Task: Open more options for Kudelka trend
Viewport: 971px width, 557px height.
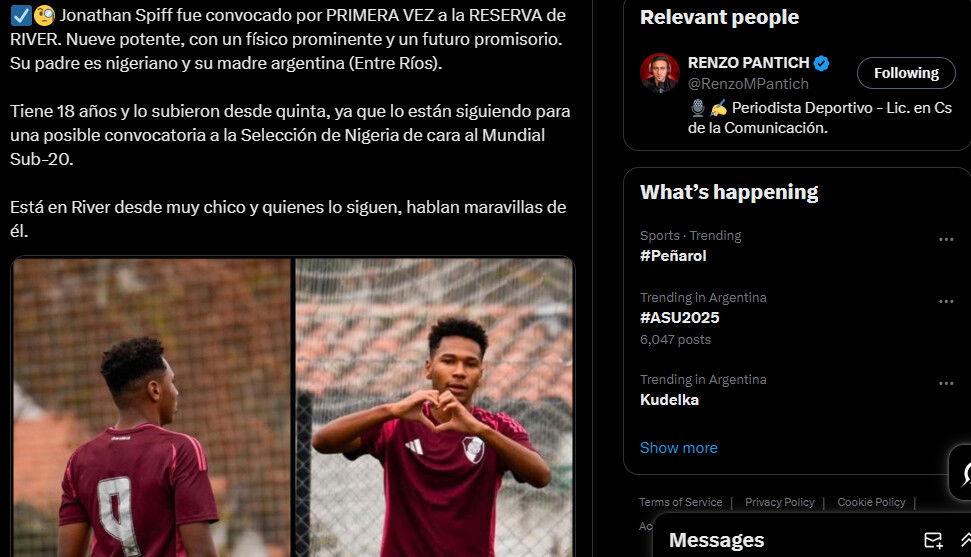Action: (946, 384)
